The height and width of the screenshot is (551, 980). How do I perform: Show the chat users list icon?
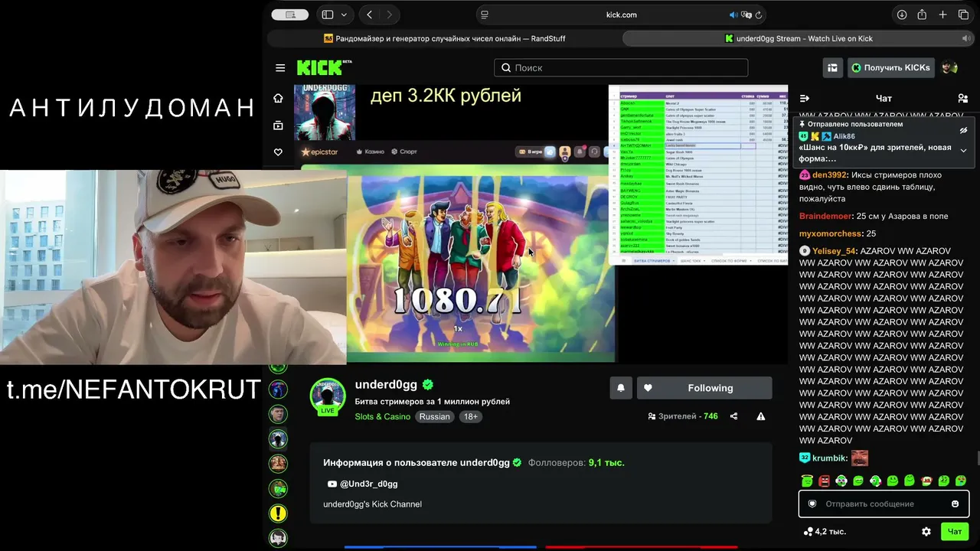(x=963, y=98)
